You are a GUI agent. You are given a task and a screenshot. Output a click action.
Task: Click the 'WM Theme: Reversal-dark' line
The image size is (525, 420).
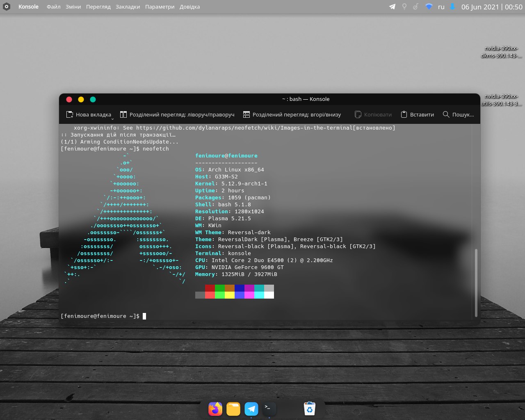[233, 233]
